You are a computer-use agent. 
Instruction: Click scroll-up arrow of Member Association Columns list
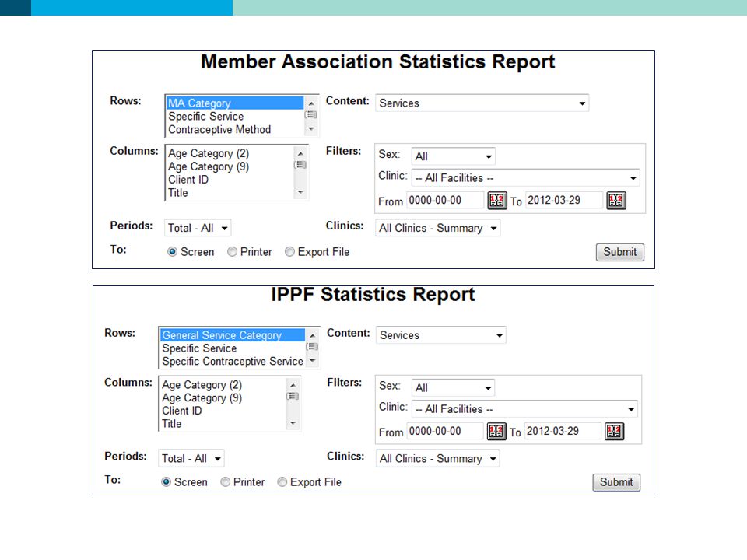300,153
